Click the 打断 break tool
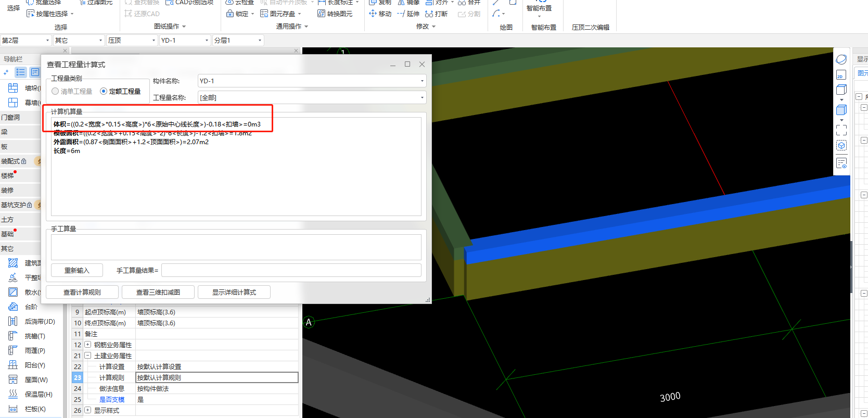Image resolution: width=868 pixels, height=418 pixels. coord(436,14)
